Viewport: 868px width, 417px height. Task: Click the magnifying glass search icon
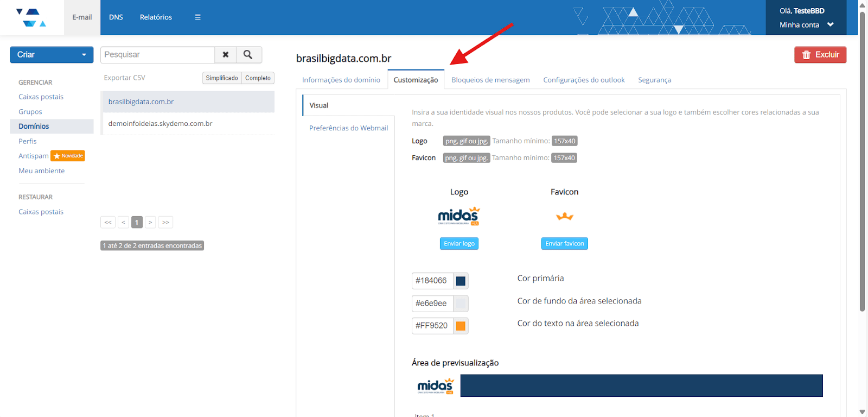pos(248,55)
